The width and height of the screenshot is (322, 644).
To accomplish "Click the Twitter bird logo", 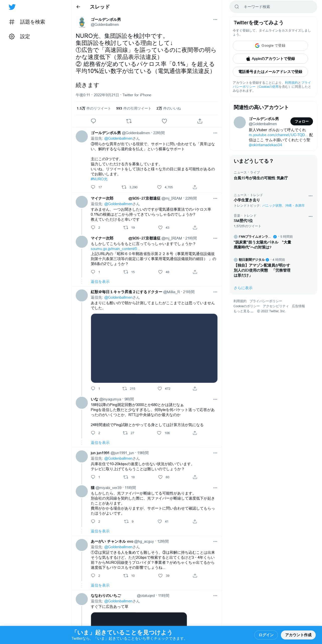I will [12, 7].
